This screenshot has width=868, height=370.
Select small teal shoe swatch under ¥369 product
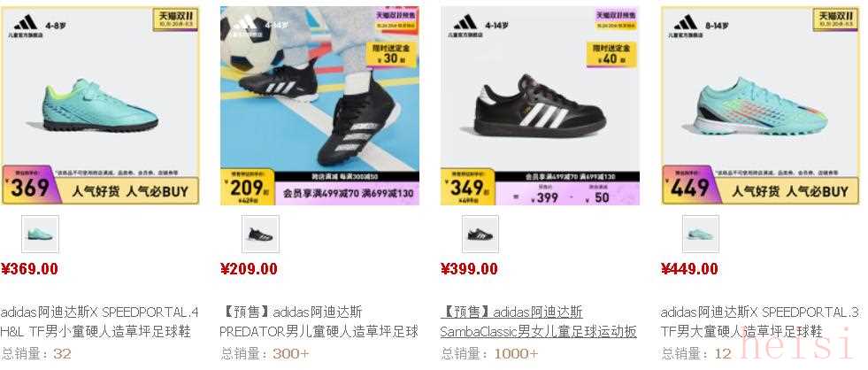click(x=40, y=234)
